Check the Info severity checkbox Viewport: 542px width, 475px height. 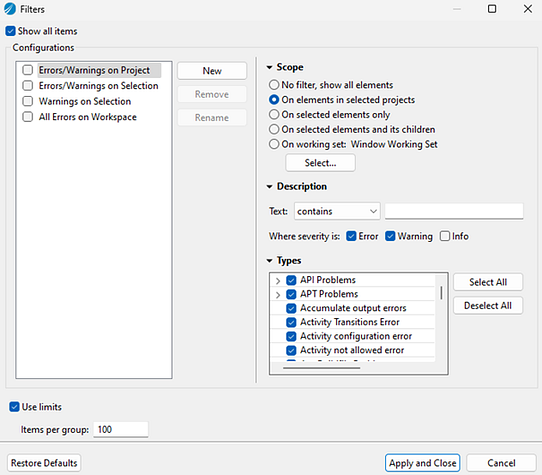click(445, 236)
